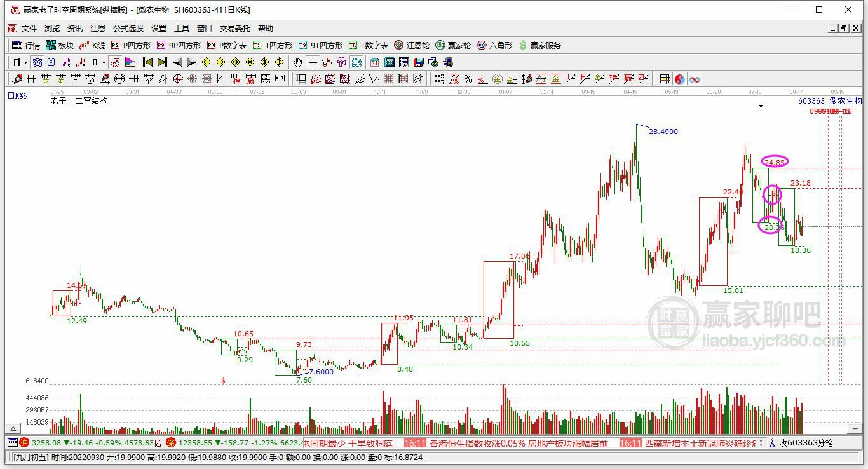Step forward with the right black arrow
The image size is (868, 469).
[192, 62]
